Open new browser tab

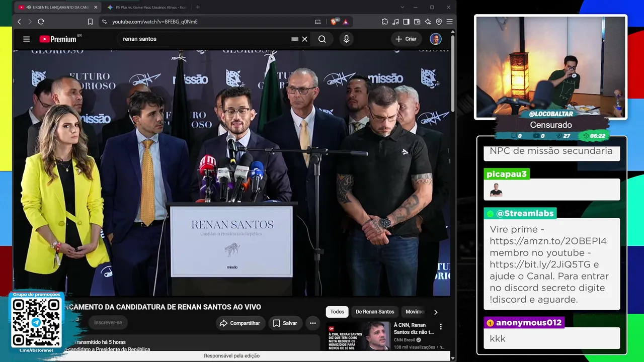198,7
